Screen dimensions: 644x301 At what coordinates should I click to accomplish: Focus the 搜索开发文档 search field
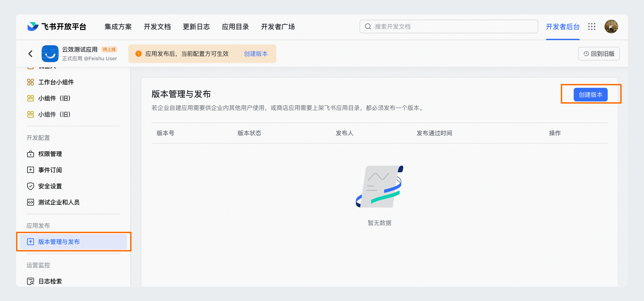click(x=449, y=26)
